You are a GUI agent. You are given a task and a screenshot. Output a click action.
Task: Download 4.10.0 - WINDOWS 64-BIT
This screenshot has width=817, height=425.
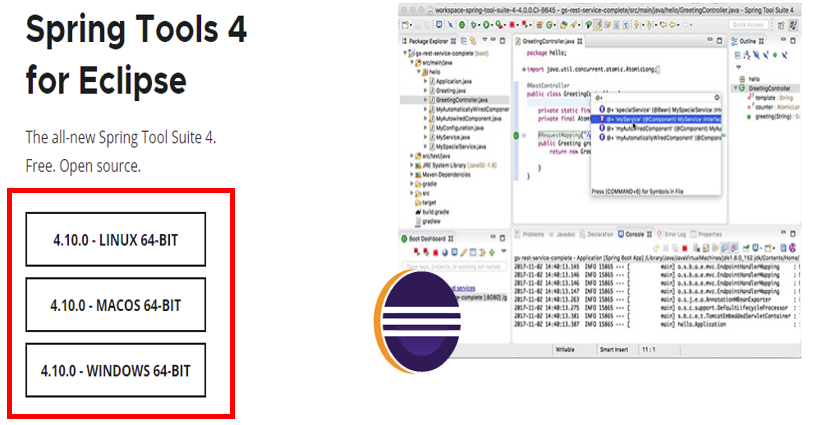pos(116,370)
